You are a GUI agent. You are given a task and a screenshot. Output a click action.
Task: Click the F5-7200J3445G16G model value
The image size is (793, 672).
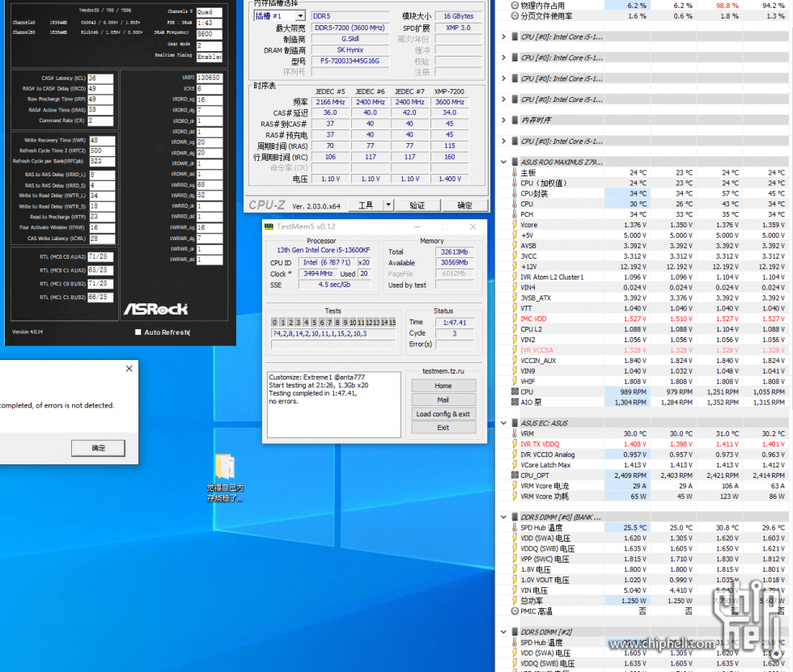[x=350, y=61]
